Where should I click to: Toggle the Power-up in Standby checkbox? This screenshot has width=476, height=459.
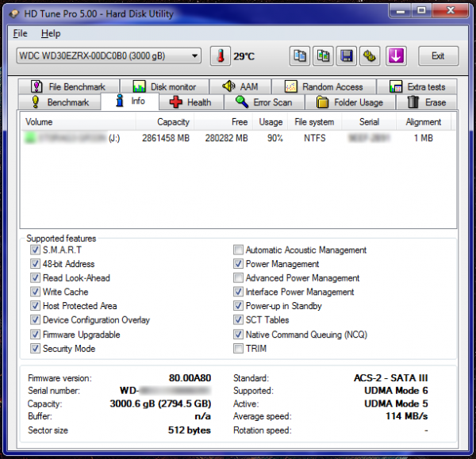pos(238,306)
